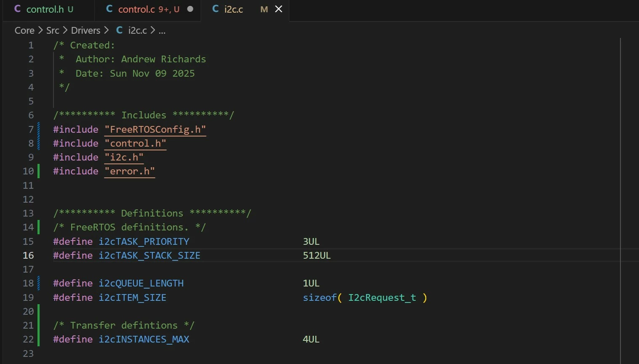Click the Definitions section comment
The width and height of the screenshot is (639, 364).
[x=152, y=213]
